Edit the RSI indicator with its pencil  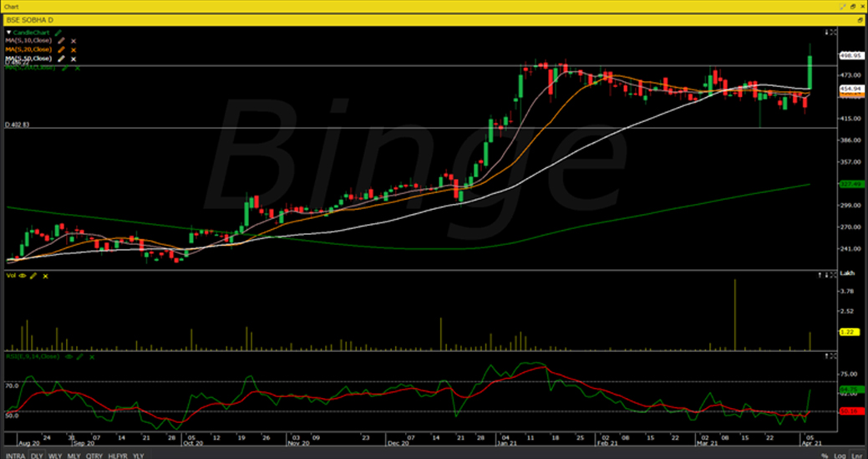pos(80,356)
